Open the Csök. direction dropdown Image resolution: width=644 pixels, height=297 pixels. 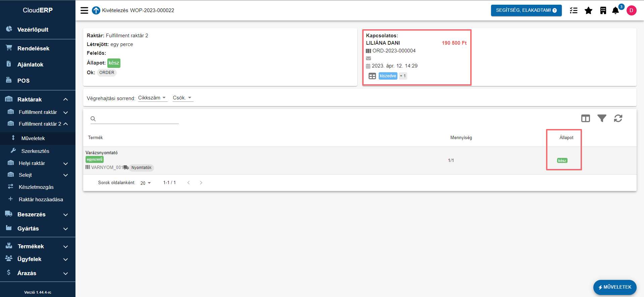coord(182,98)
